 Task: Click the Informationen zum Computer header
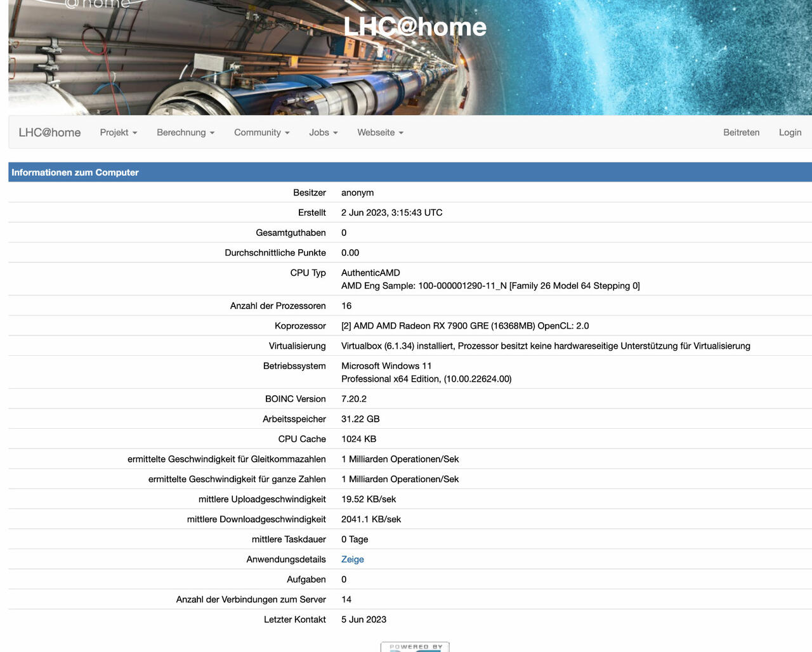pyautogui.click(x=75, y=173)
